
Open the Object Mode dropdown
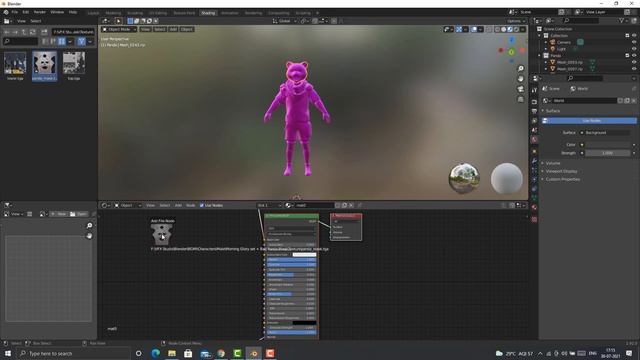coord(119,29)
